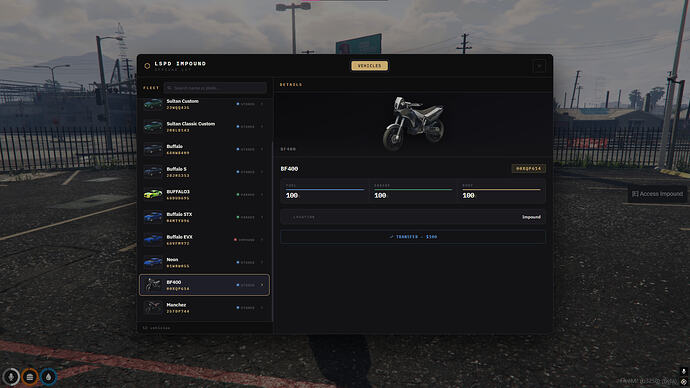The image size is (690, 388).
Task: Select the Buffalo STX car icon
Action: pos(153,217)
